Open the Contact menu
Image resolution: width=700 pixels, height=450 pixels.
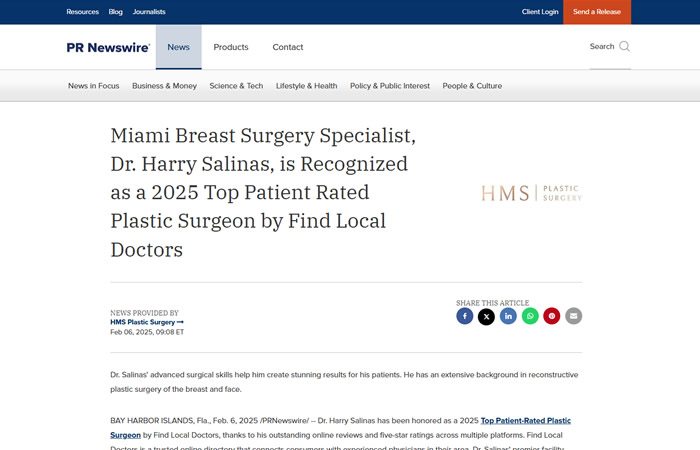(288, 47)
